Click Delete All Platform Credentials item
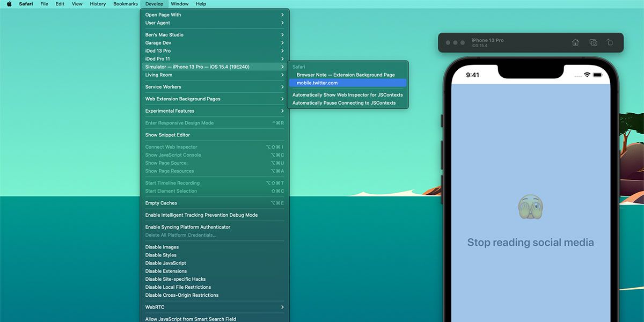 tap(215, 235)
